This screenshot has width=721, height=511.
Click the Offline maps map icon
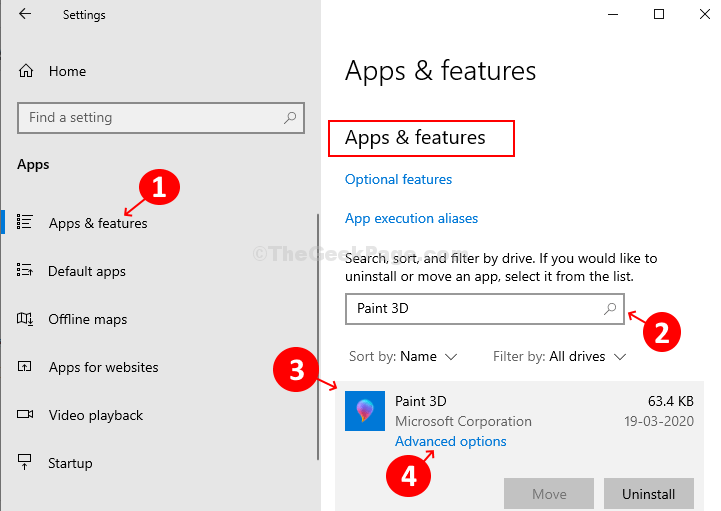tap(25, 318)
